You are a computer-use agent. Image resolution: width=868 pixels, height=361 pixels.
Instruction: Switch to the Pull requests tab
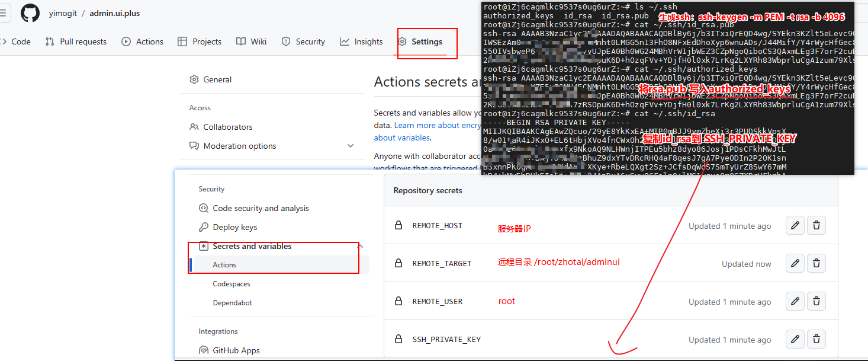click(76, 41)
